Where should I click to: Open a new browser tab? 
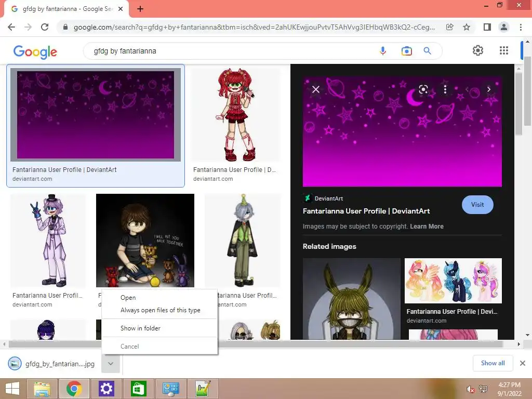click(x=140, y=9)
